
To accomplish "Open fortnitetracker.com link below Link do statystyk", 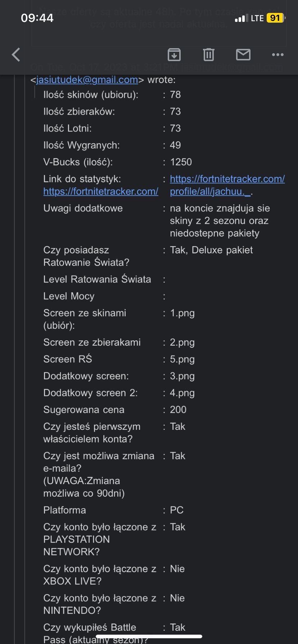I will (x=101, y=192).
